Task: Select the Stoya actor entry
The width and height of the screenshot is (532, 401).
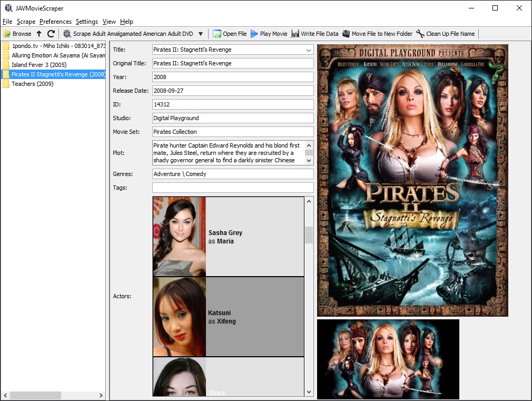Action: (x=229, y=377)
